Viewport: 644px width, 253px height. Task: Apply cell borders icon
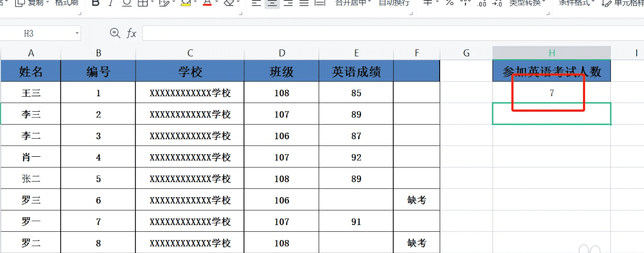[x=142, y=3]
